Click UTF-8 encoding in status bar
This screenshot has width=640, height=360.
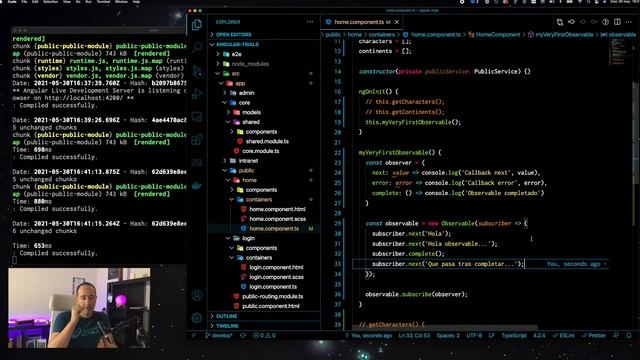coord(474,335)
